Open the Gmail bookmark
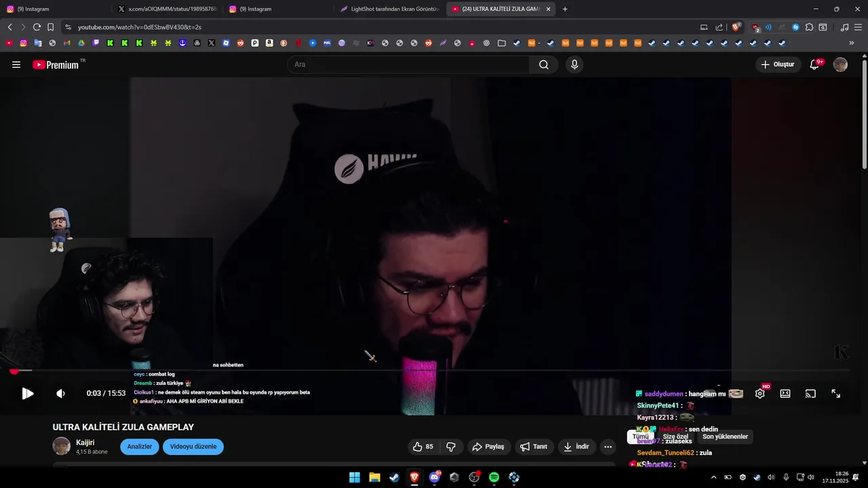 66,43
